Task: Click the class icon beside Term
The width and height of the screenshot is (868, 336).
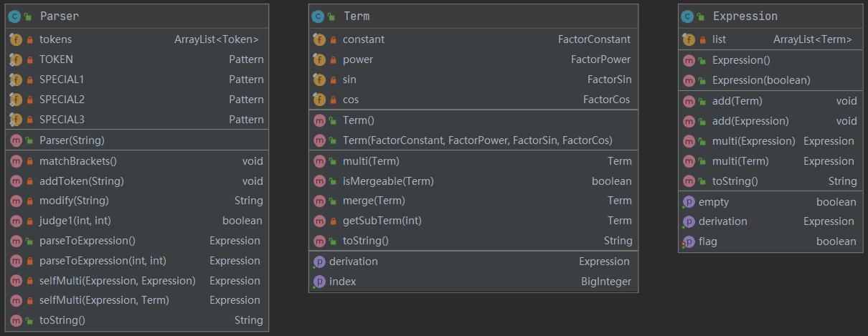Action: point(319,16)
